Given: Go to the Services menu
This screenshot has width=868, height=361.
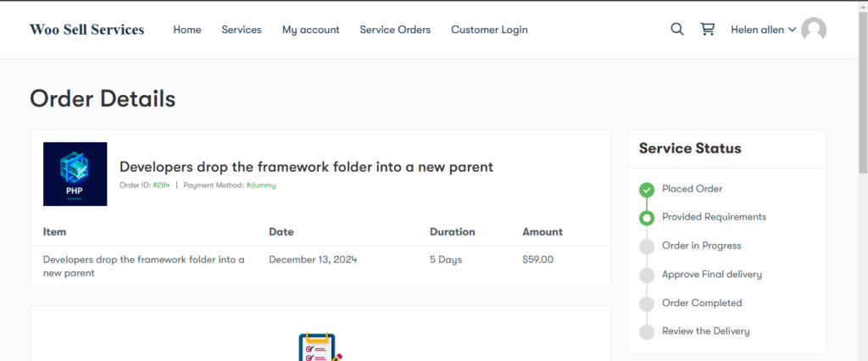Looking at the screenshot, I should pyautogui.click(x=242, y=30).
